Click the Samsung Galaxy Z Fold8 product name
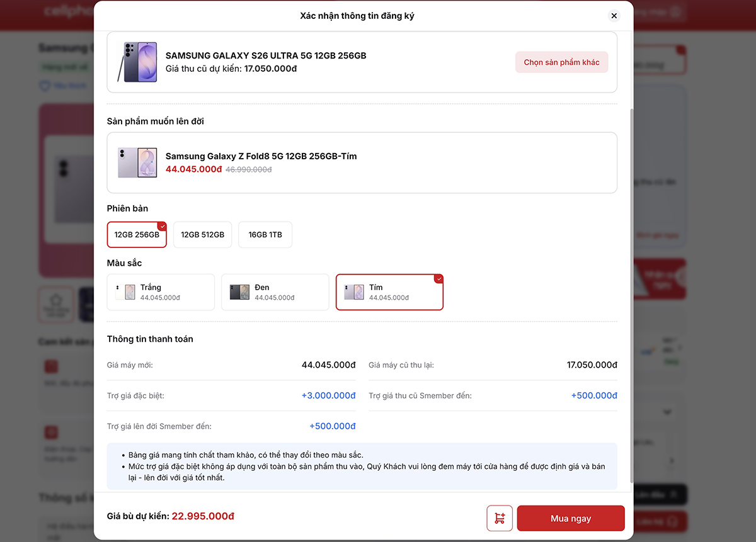The width and height of the screenshot is (756, 542). pos(261,156)
